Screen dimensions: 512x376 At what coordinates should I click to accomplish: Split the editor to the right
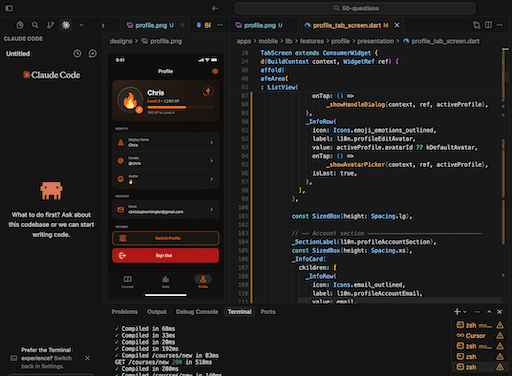(x=488, y=25)
